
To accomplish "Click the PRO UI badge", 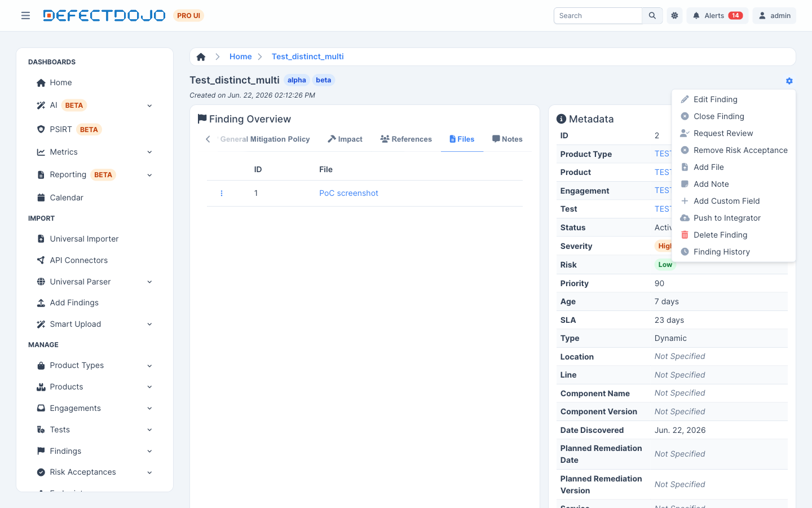I will 188,16.
